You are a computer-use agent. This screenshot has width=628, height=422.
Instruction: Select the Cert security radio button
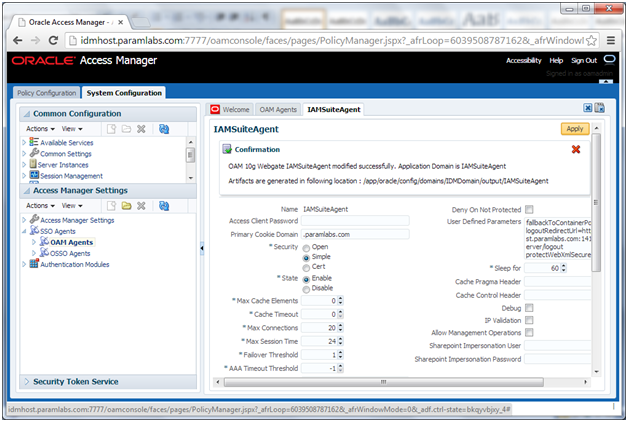point(306,268)
